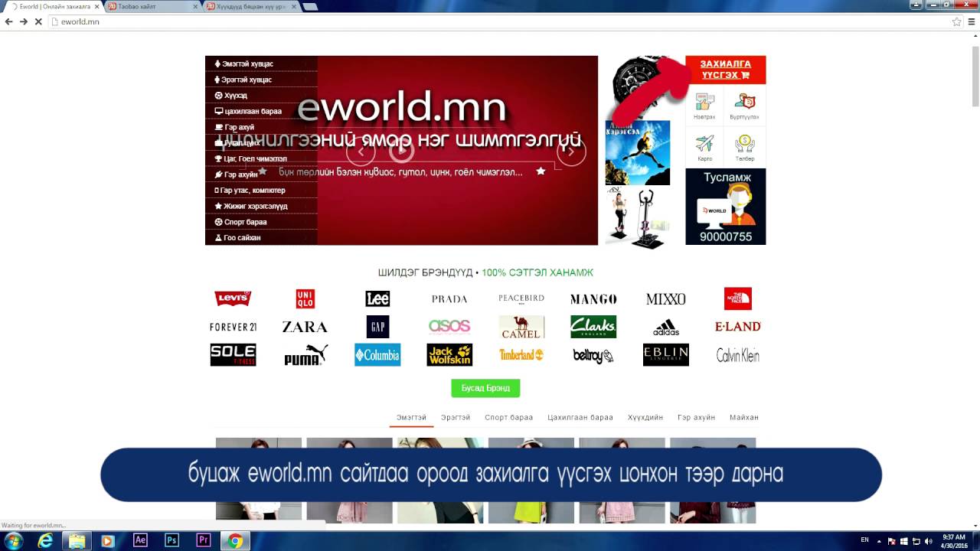Click the exercise stepper machine image

coord(638,218)
